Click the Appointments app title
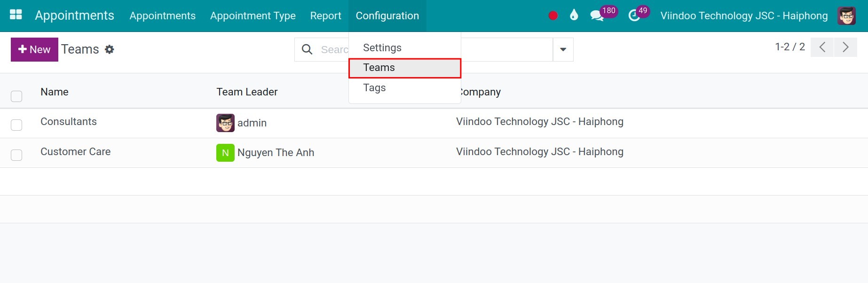This screenshot has width=868, height=283. pos(74,15)
